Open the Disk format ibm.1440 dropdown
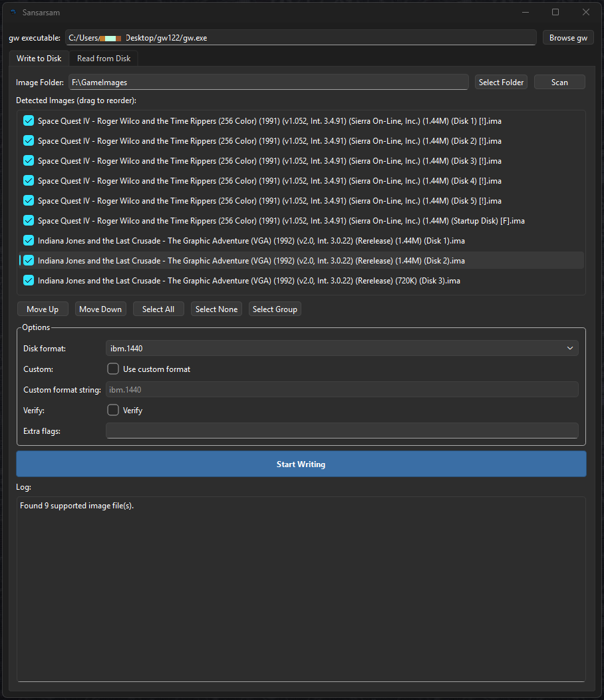This screenshot has height=700, width=604. pos(342,348)
